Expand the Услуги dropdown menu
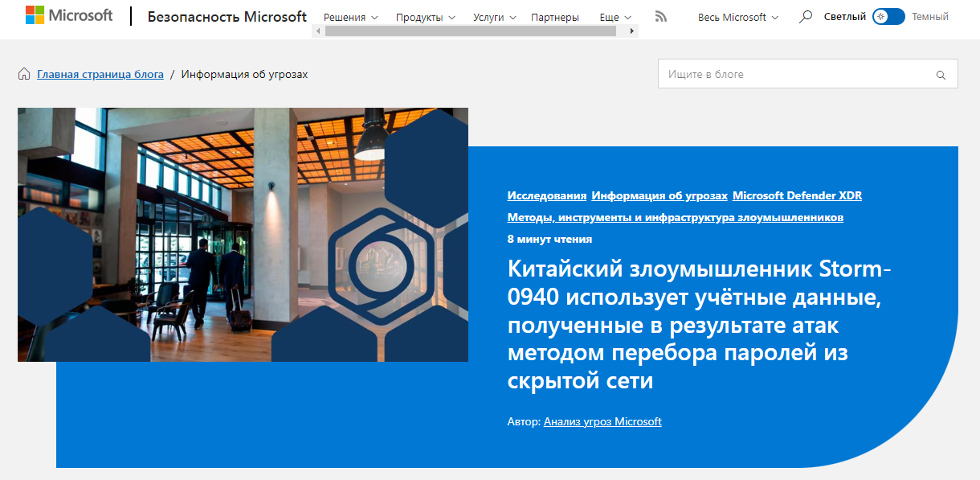The image size is (980, 480). (x=494, y=17)
